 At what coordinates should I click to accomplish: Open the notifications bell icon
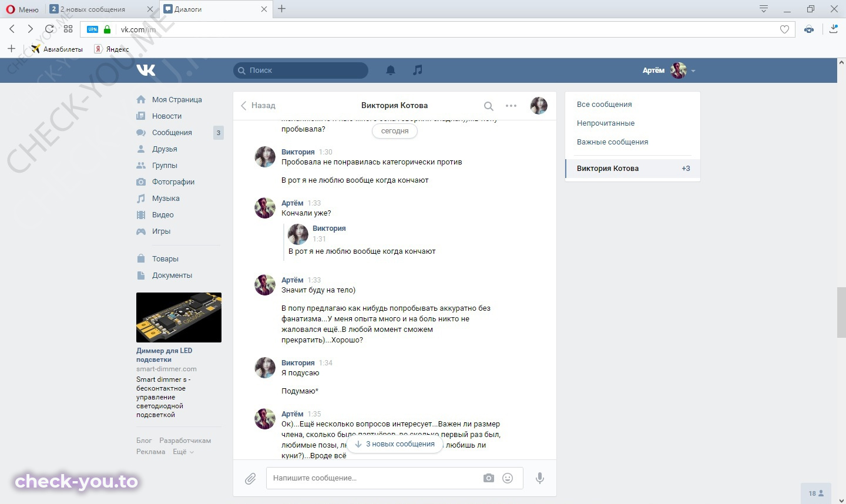point(391,70)
